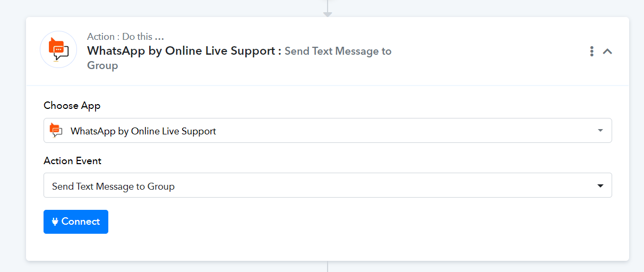Click the "WhatsApp by Online Live Support" selected app text
Image resolution: width=644 pixels, height=272 pixels.
pyautogui.click(x=143, y=131)
